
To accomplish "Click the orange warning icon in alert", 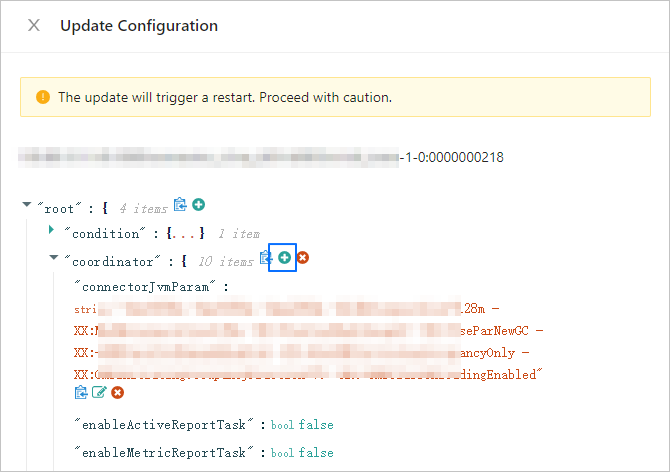I will (43, 98).
